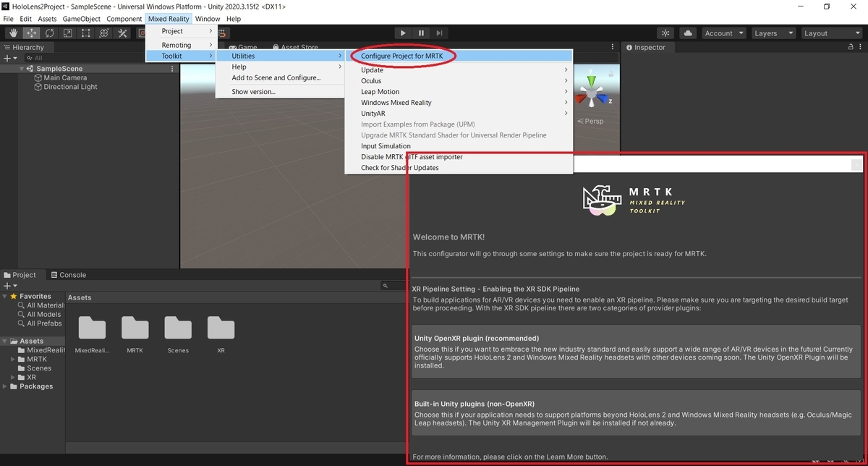Expand the MRTK folder in tree

pyautogui.click(x=13, y=359)
